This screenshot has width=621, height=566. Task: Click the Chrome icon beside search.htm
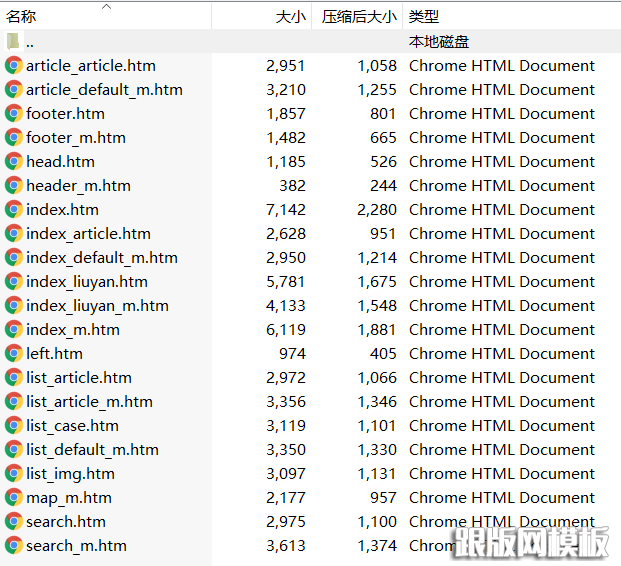[x=14, y=522]
